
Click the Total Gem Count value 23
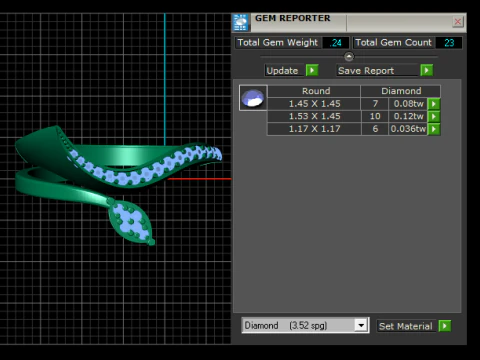449,43
